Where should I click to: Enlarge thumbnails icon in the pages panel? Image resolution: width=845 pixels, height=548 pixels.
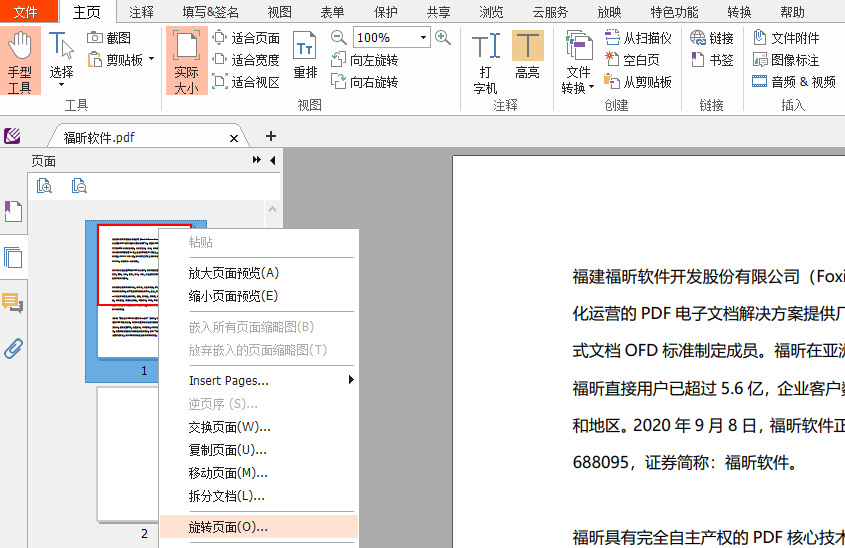pos(44,185)
